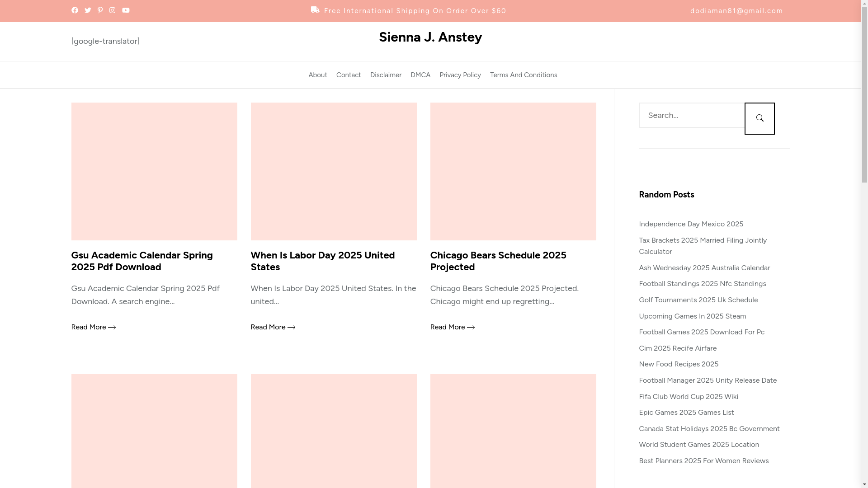Read More for Gsu Academic Calendar post
Image resolution: width=868 pixels, height=488 pixels.
[x=94, y=327]
